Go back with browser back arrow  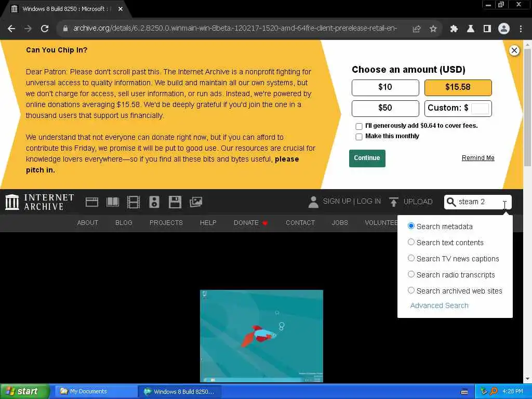pos(11,29)
